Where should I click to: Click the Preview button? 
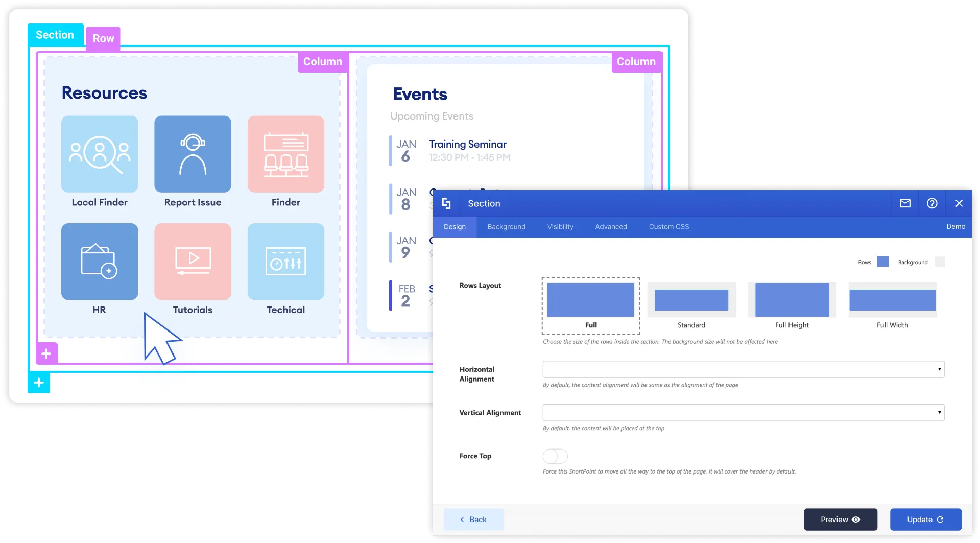[x=841, y=520]
